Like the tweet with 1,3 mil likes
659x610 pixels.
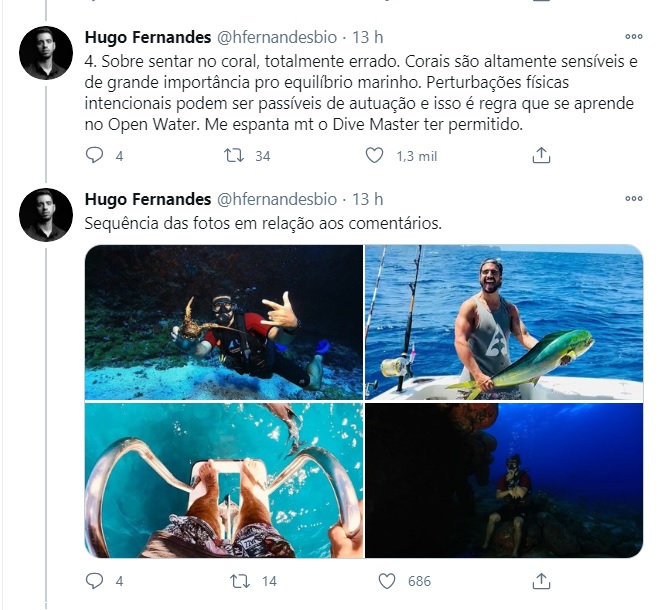[374, 156]
